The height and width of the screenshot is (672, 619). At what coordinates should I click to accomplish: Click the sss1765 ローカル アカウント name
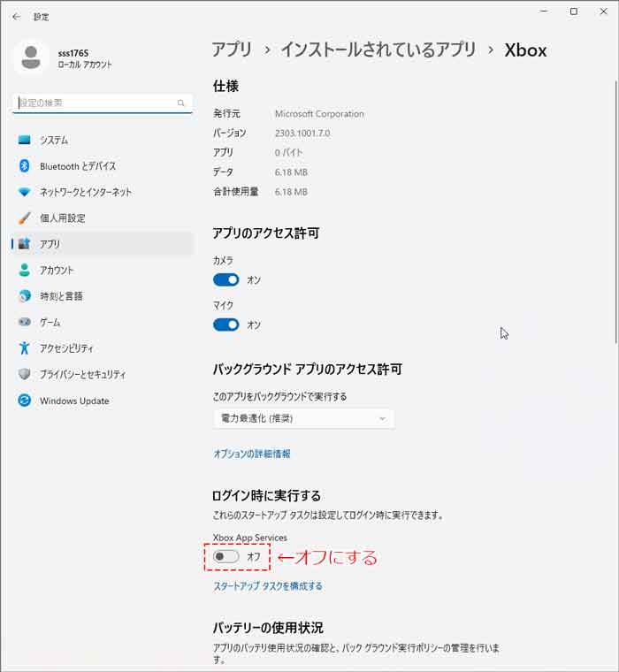[85, 58]
